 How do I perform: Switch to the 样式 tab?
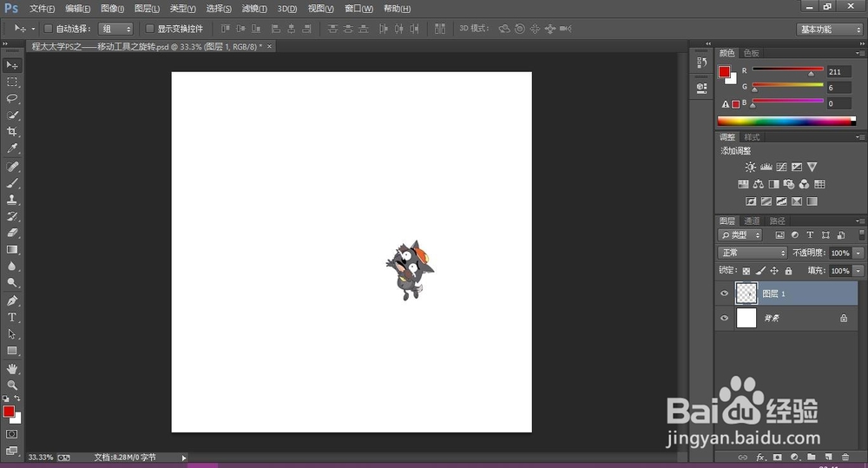(x=752, y=137)
